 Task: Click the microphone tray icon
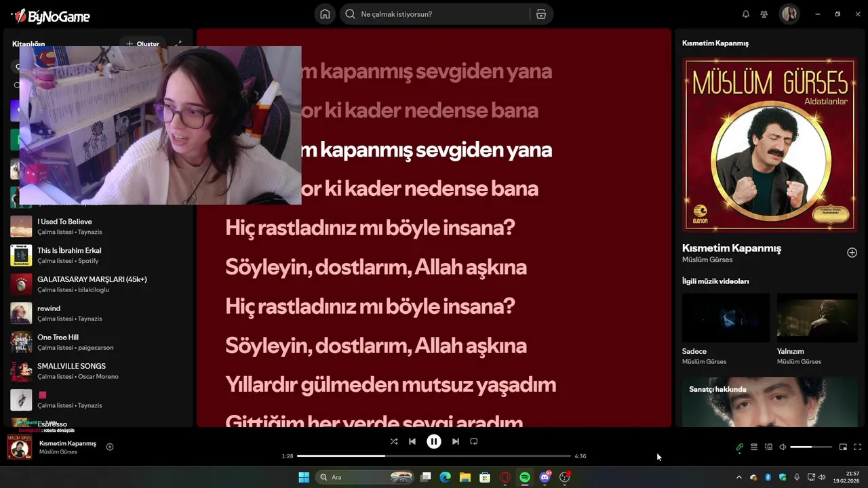797,477
